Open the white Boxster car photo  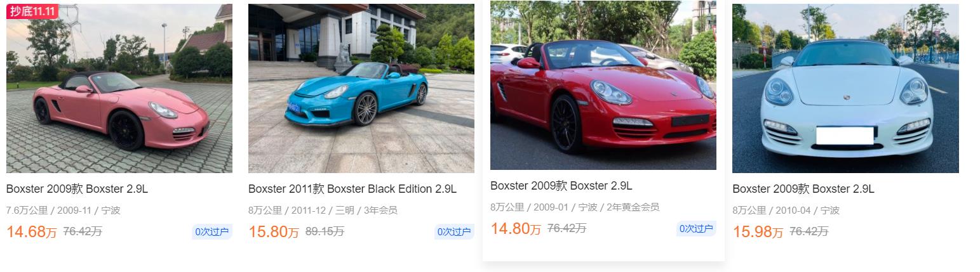[x=845, y=88]
